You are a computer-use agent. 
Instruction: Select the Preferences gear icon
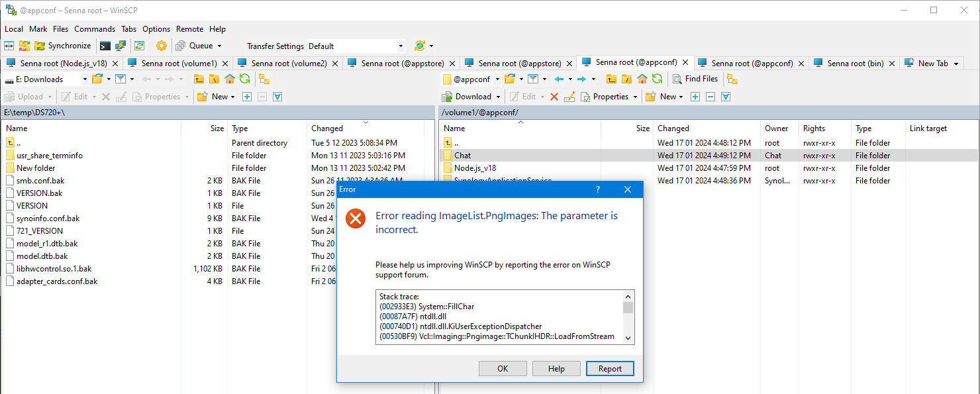pos(161,45)
